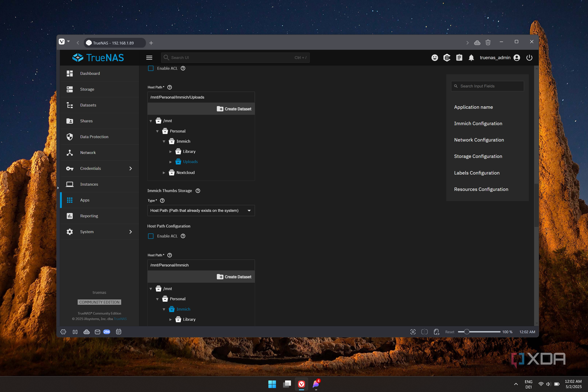Open the feedback smiley icon
Viewport: 588px width, 392px height.
435,58
